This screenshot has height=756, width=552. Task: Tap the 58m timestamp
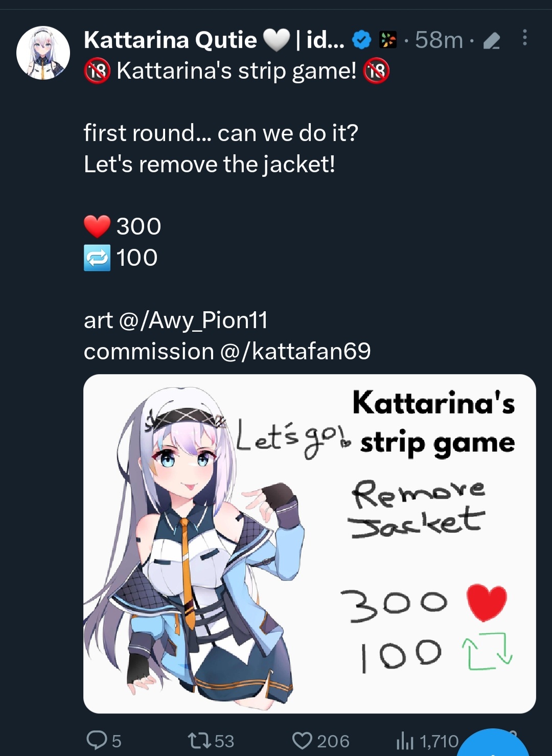pos(439,40)
